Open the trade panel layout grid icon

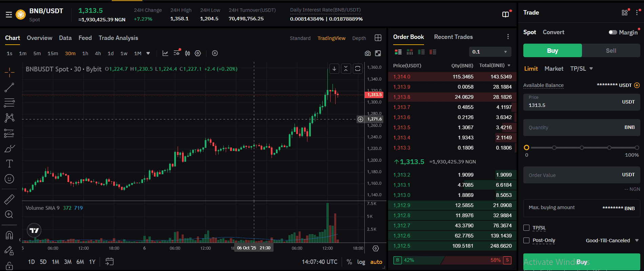625,13
